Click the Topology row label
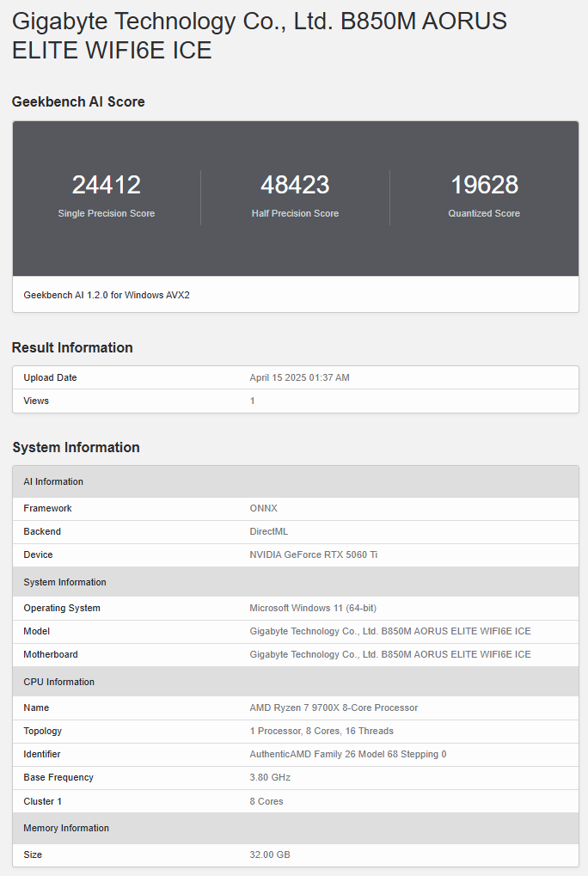588x876 pixels. tap(42, 731)
